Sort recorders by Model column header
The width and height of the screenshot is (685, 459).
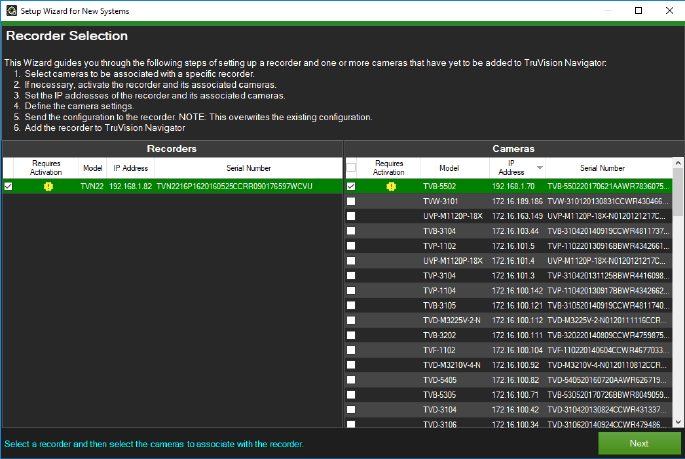(x=92, y=168)
